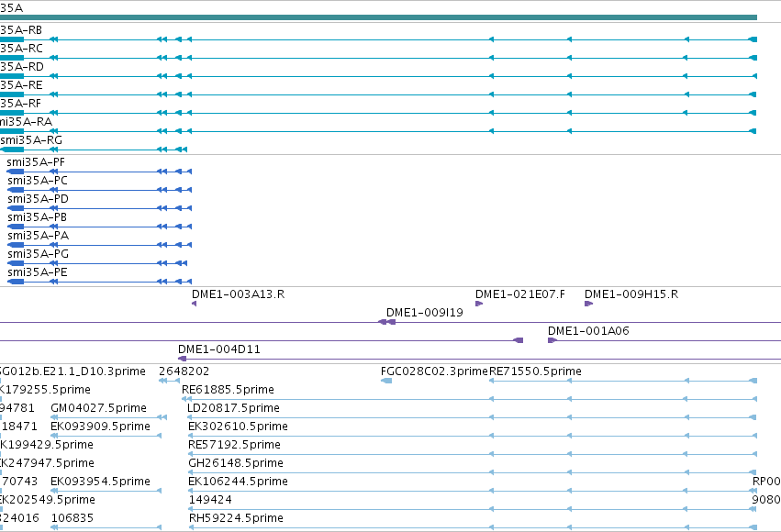Click the RE57192.5prime EST label
This screenshot has height=532, width=781.
[235, 445]
